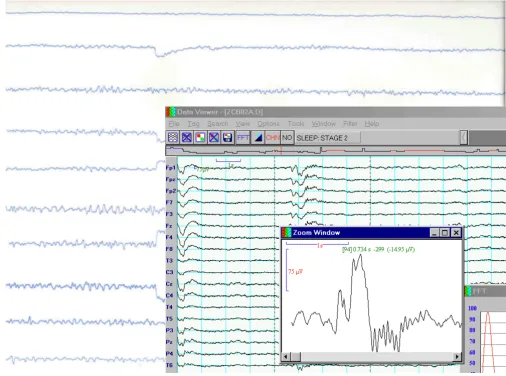Image resolution: width=506 pixels, height=376 pixels.
Task: Click the 100 axis value in FFT window
Action: (x=472, y=308)
